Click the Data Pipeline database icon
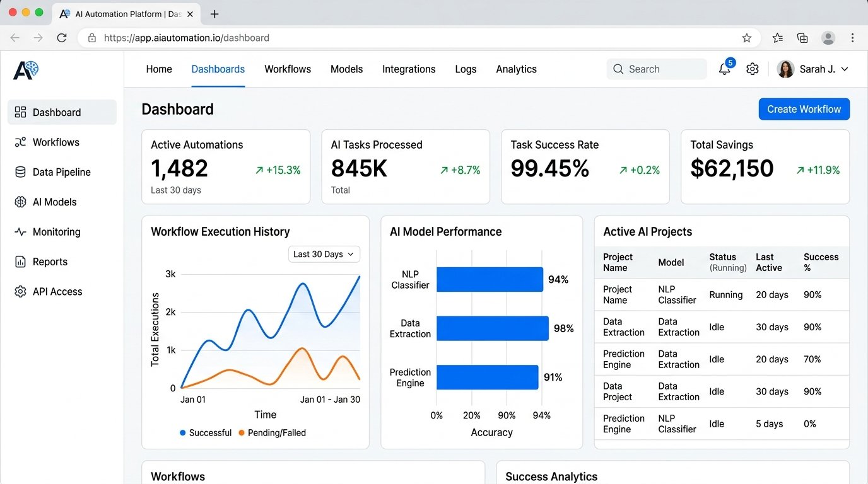 [x=20, y=172]
